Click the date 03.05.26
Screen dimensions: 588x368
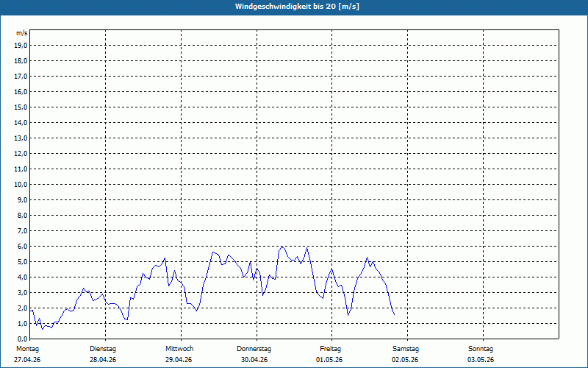click(x=481, y=360)
